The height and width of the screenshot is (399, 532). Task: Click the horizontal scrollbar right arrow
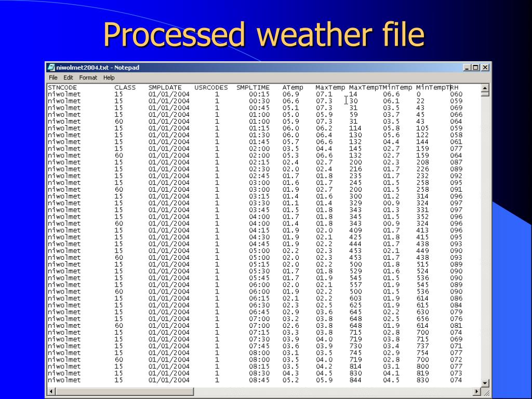(477, 392)
